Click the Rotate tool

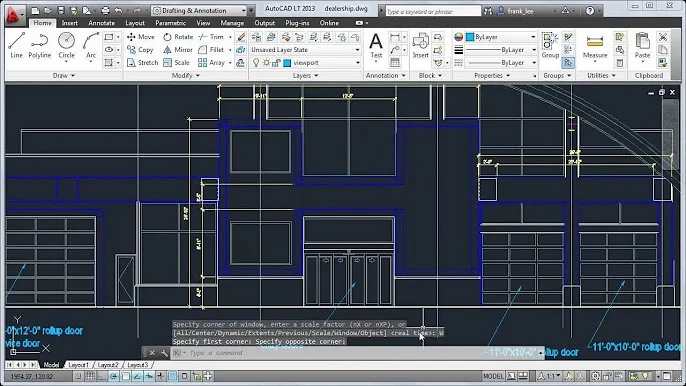pos(178,37)
